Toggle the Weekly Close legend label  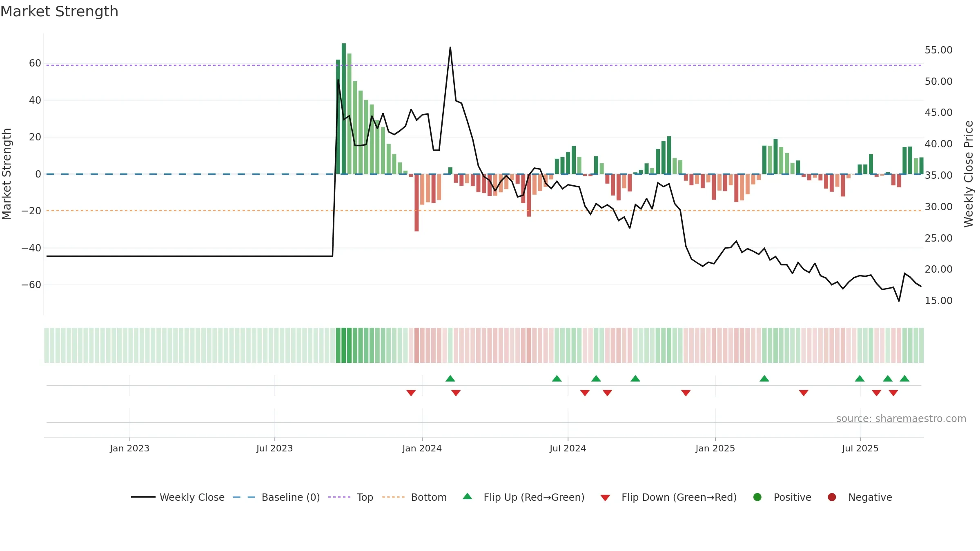pos(192,497)
